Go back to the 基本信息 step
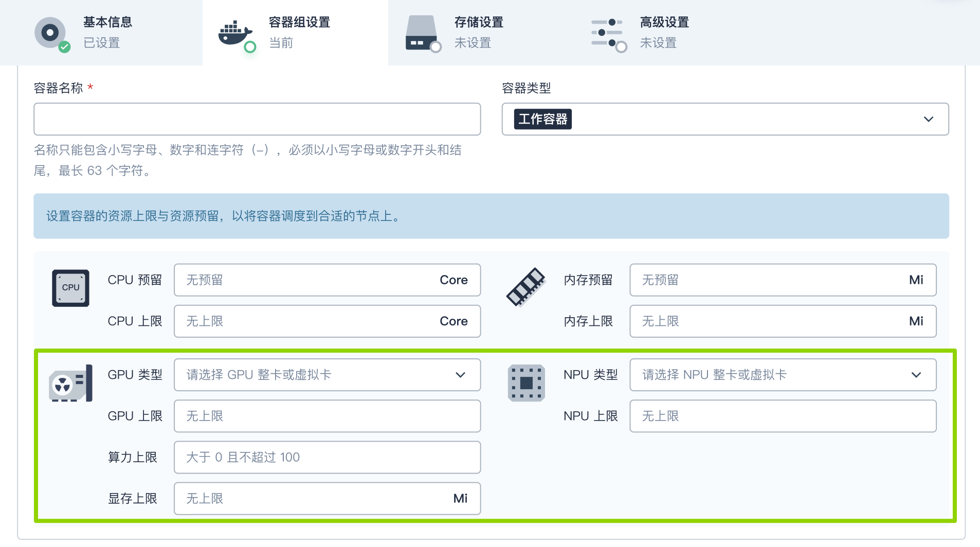This screenshot has height=547, width=980. [106, 32]
